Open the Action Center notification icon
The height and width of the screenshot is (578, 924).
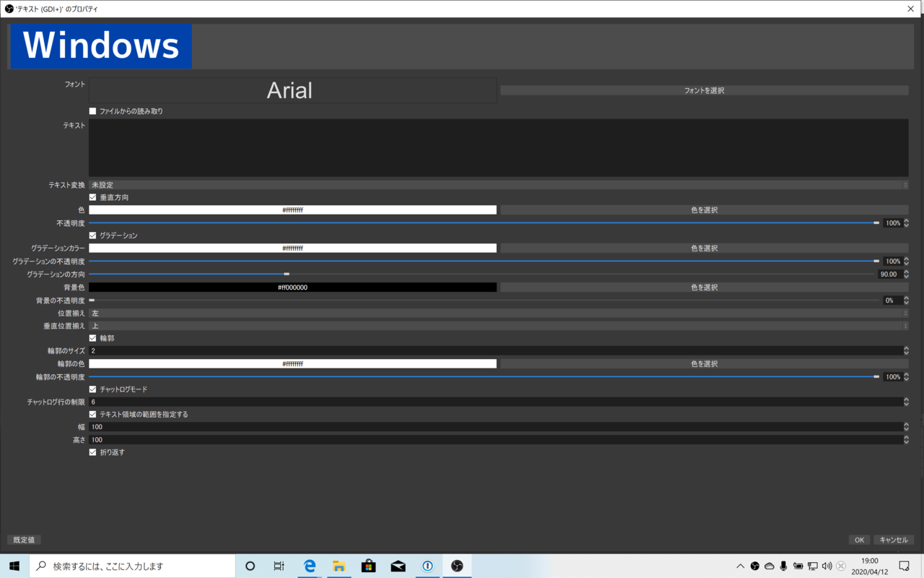pyautogui.click(x=905, y=566)
